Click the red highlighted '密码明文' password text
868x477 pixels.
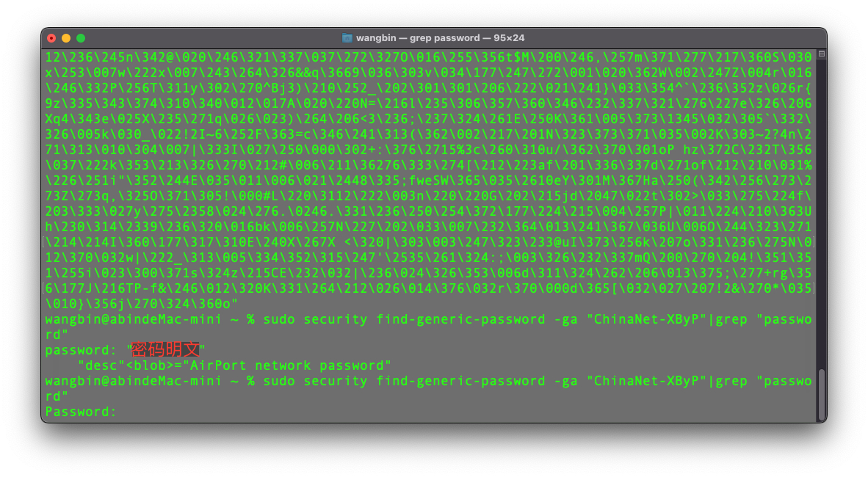(165, 350)
